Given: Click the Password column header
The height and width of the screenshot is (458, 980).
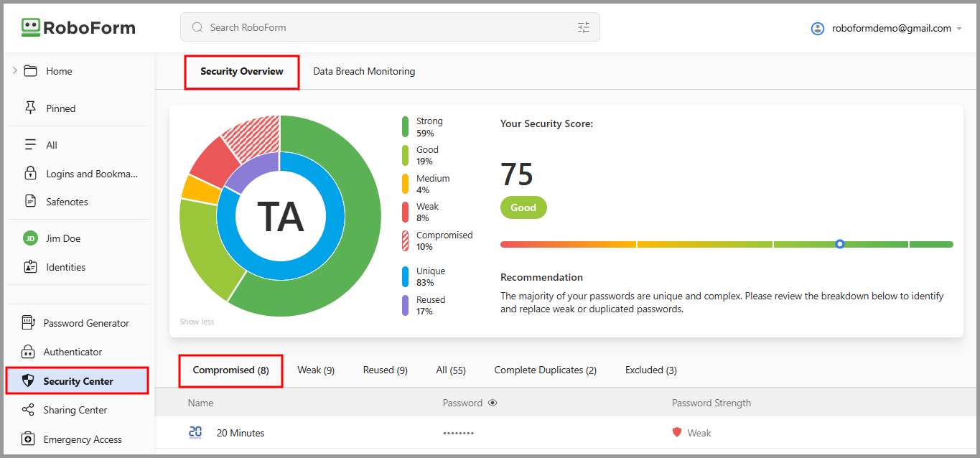Looking at the screenshot, I should tap(462, 403).
